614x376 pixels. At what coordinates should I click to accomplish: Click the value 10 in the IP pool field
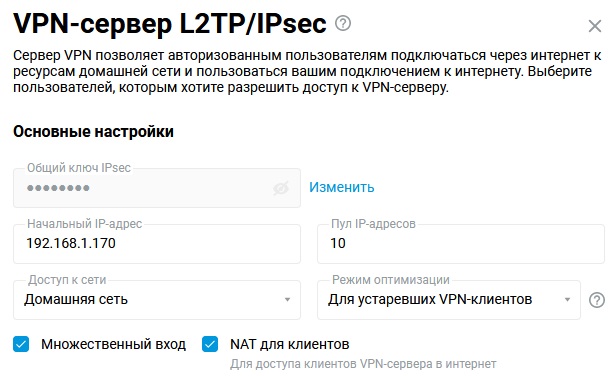338,243
